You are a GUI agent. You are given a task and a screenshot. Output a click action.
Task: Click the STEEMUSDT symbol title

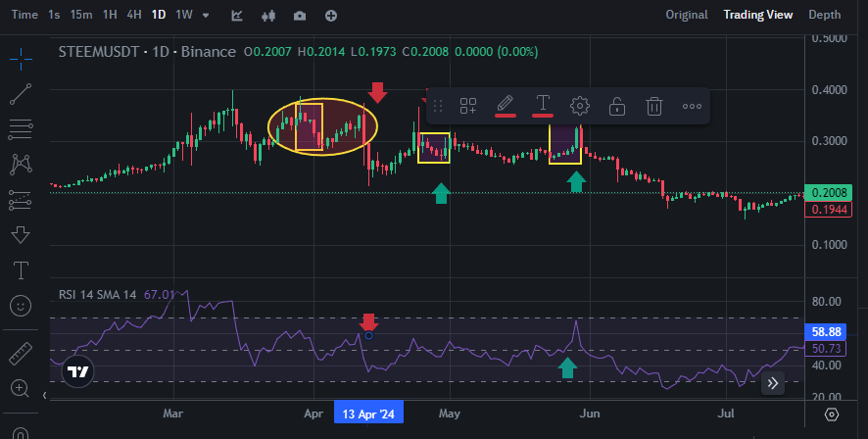pos(99,52)
